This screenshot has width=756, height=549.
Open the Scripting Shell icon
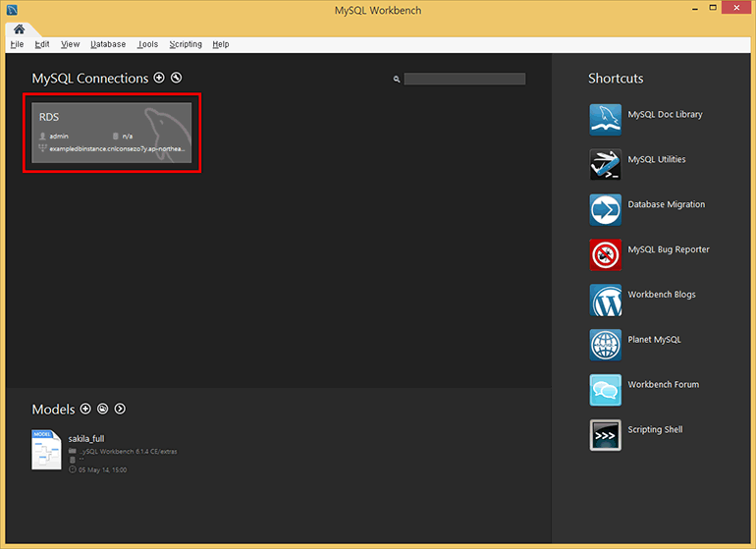tap(605, 435)
